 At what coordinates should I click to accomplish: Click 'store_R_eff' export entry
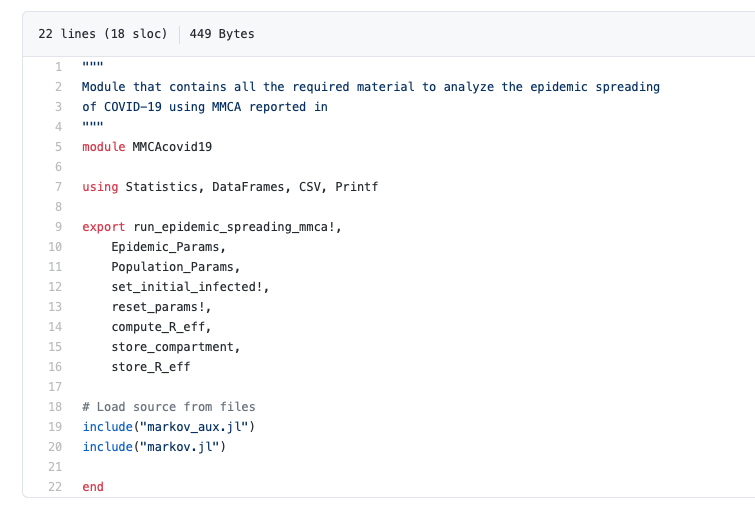(x=151, y=367)
